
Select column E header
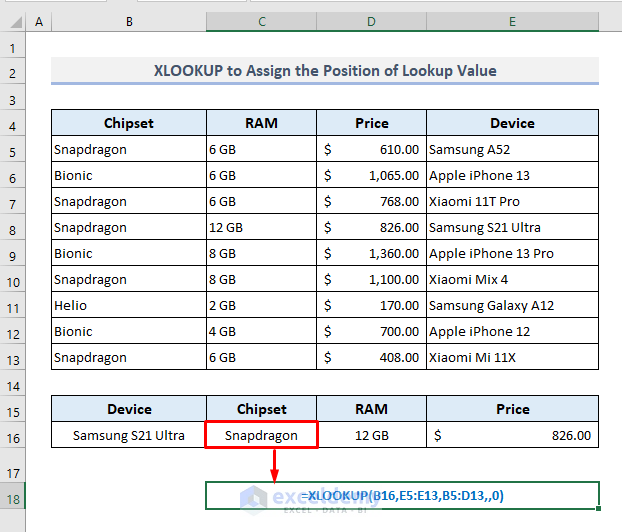pyautogui.click(x=513, y=21)
